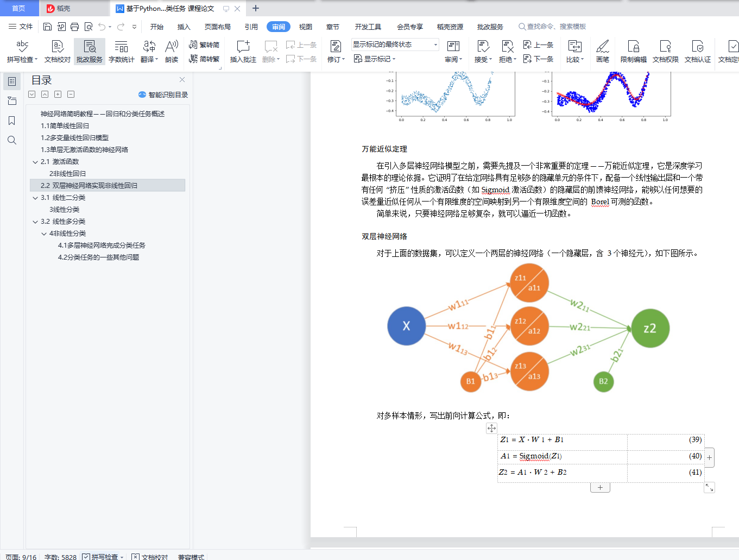739x560 pixels.
Task: Click the redo arrow icon
Action: [x=121, y=27]
